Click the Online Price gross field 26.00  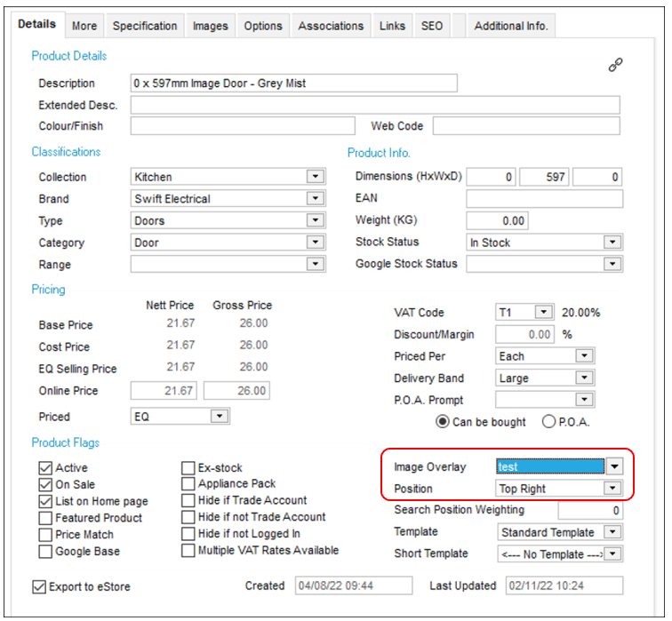236,391
